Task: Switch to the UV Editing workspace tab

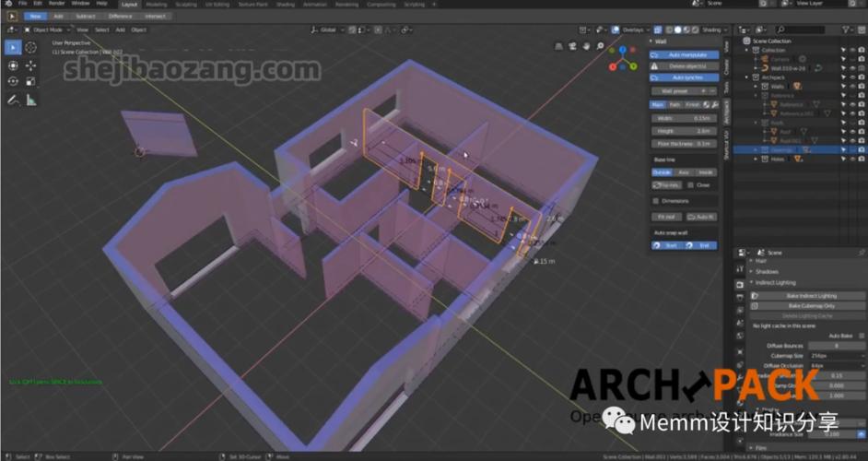Action: pos(217,5)
